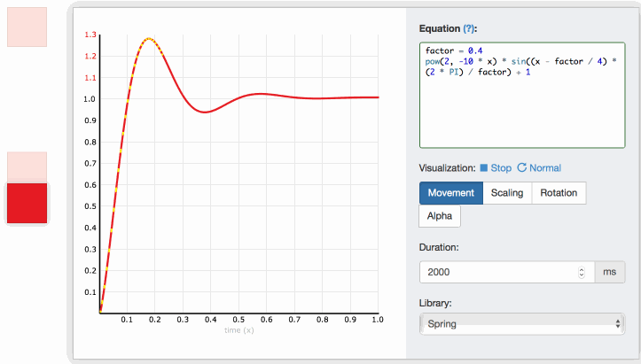Click the circular replay arrow icon

521,167
